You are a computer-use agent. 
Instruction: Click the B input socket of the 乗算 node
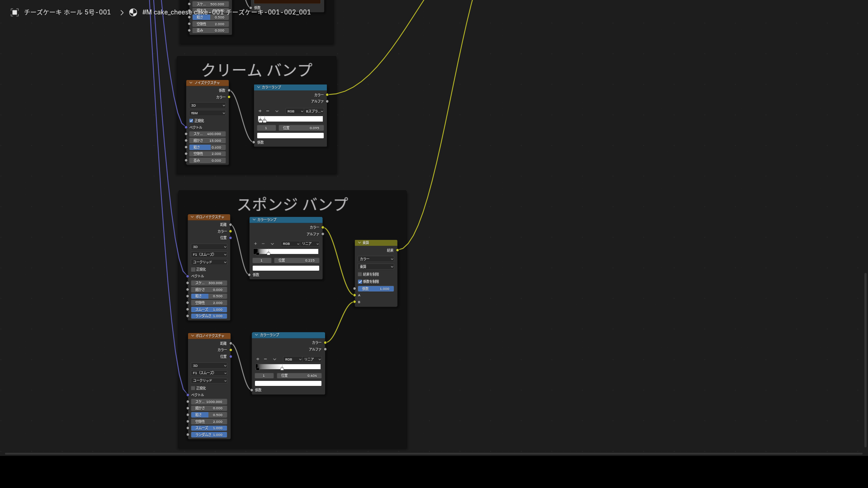(355, 302)
